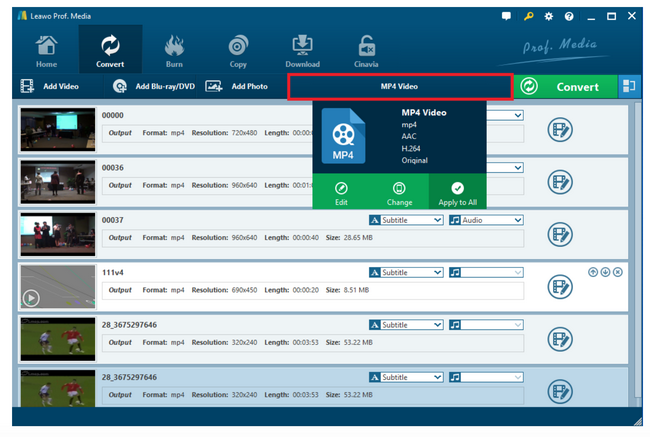Open the Burn module
Image resolution: width=650 pixels, height=437 pixels.
tap(174, 51)
